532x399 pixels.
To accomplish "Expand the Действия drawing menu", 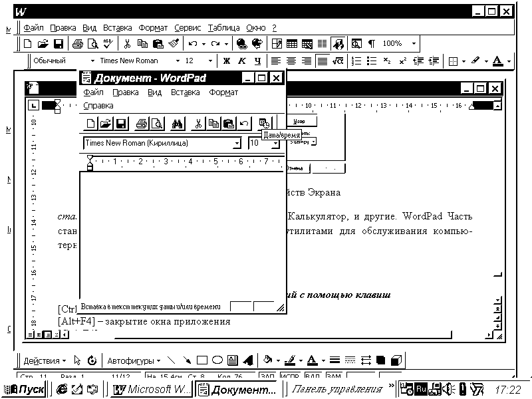I will pyautogui.click(x=45, y=360).
